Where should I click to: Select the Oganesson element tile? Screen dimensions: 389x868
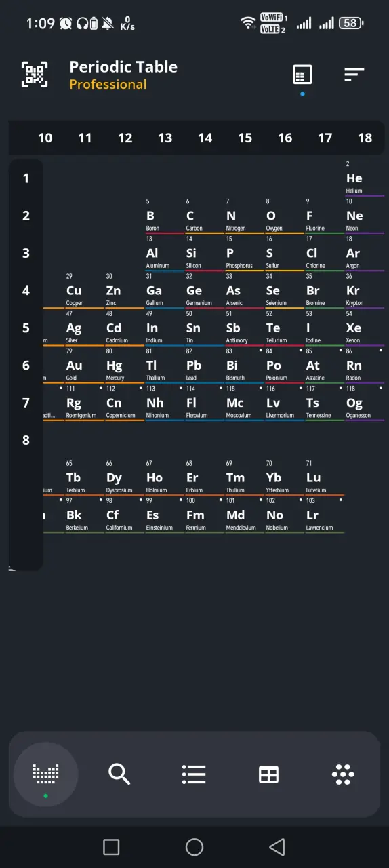tap(365, 403)
